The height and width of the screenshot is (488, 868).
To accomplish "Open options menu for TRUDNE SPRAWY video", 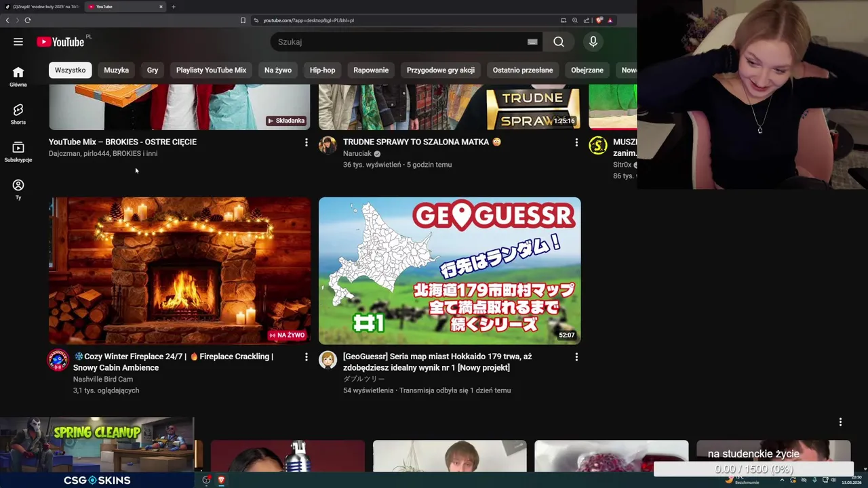I will (x=576, y=142).
